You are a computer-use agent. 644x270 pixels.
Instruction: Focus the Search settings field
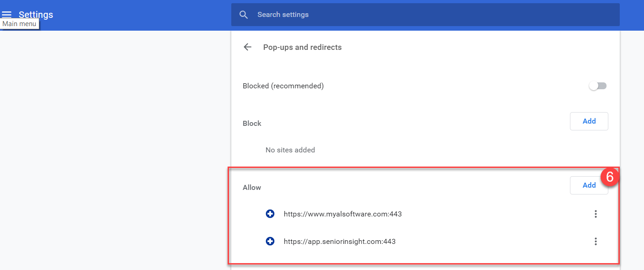pos(425,15)
